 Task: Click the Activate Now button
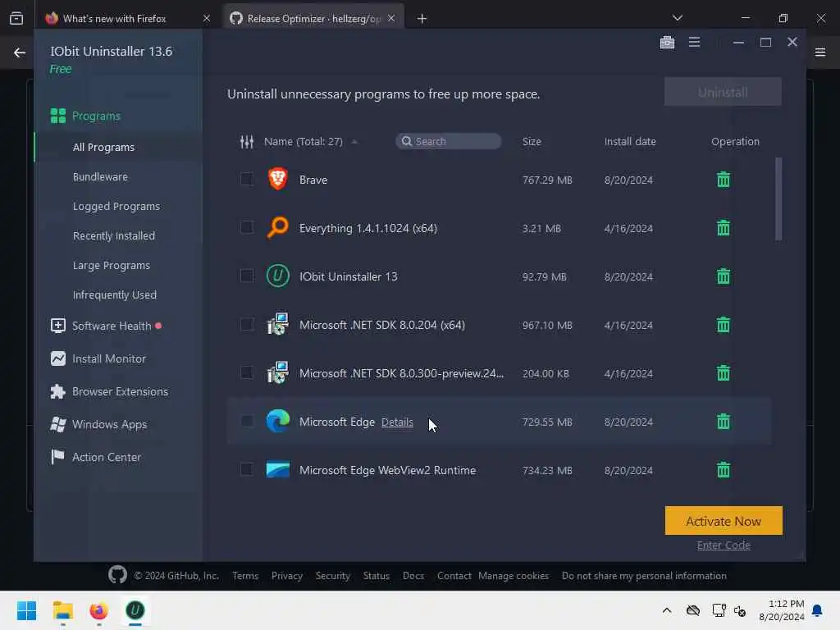(x=724, y=521)
